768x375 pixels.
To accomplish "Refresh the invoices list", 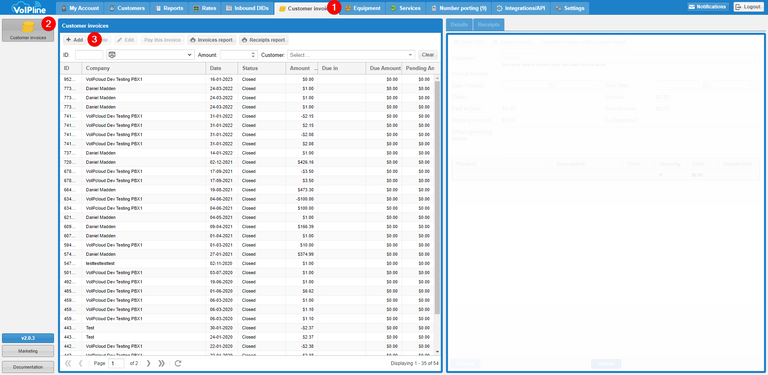I will click(x=178, y=363).
